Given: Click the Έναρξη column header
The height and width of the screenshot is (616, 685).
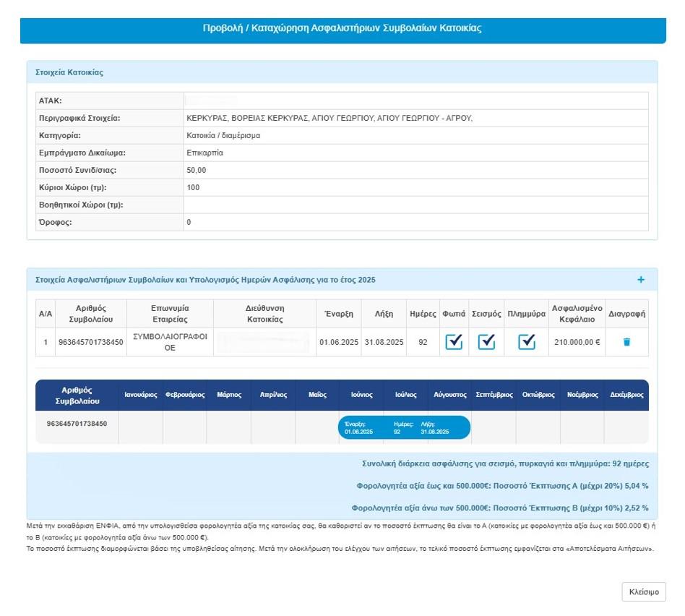Looking at the screenshot, I should click(338, 314).
